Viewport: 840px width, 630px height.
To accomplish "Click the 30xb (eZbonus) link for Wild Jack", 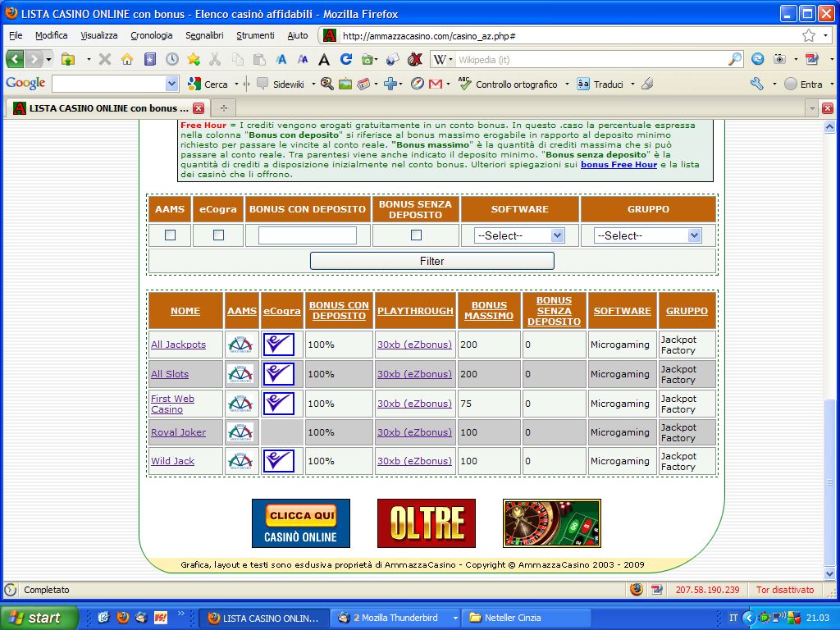I will click(x=414, y=461).
